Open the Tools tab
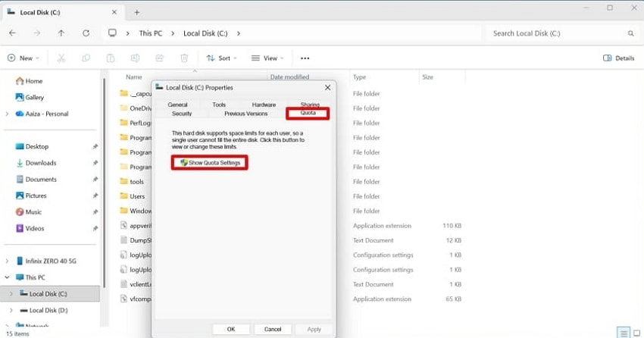Screen dimensions: 644x338 pos(219,105)
